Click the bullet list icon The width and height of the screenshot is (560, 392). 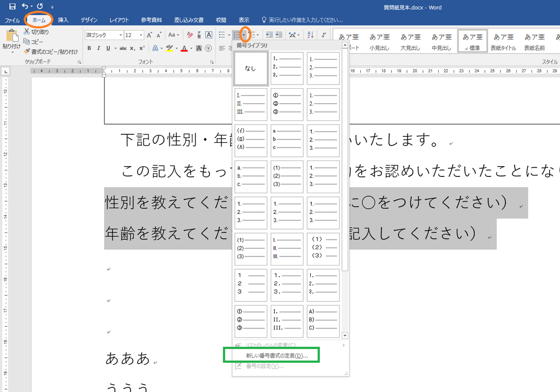tap(221, 35)
